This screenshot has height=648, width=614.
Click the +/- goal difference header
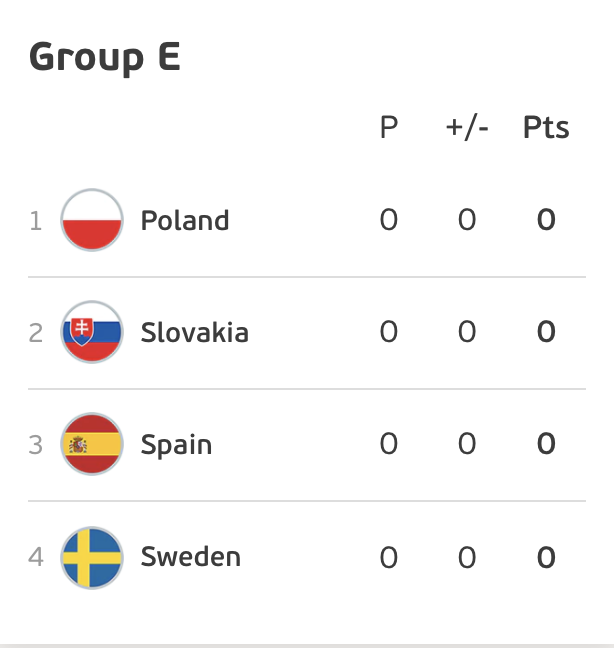(467, 128)
